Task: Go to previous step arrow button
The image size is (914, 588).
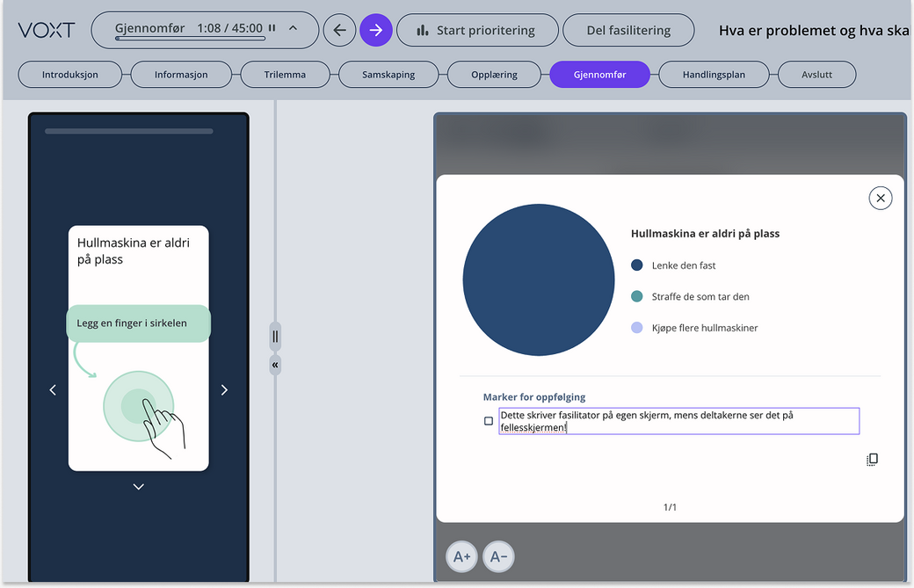Action: coord(340,31)
